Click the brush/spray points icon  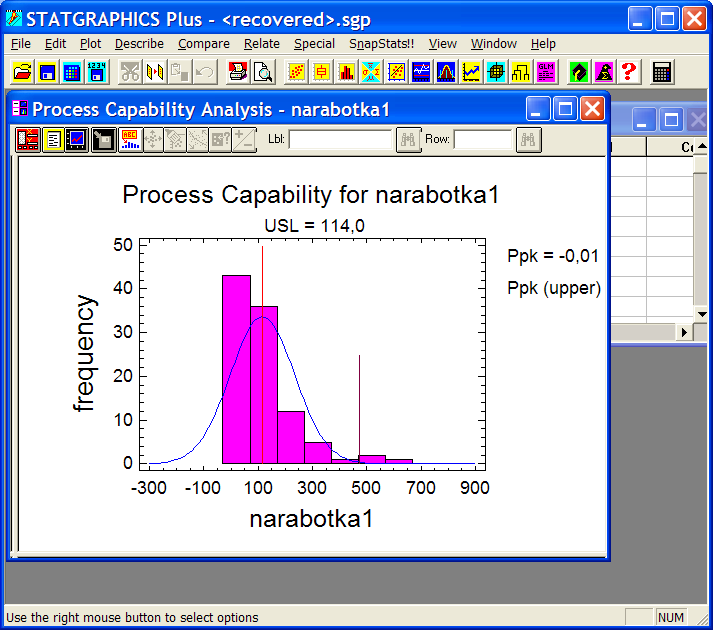(175, 140)
